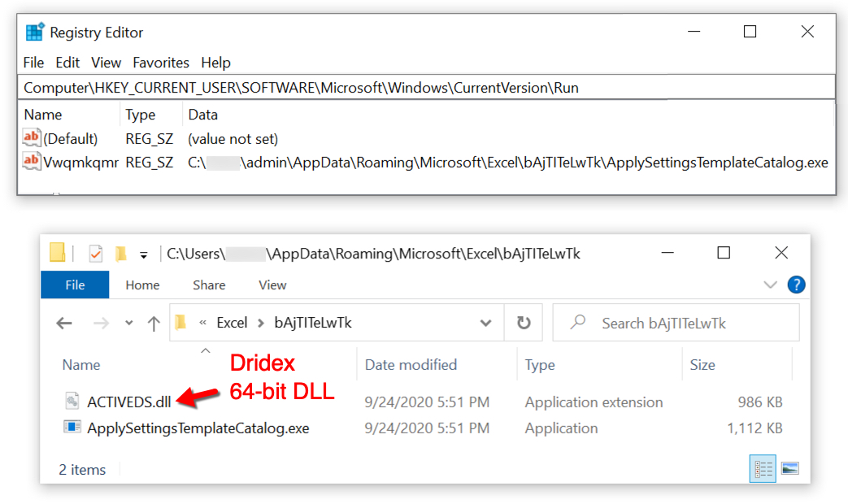Screen dimensions: 848x504
Task: Click the New folder quick access icon
Action: [x=121, y=253]
